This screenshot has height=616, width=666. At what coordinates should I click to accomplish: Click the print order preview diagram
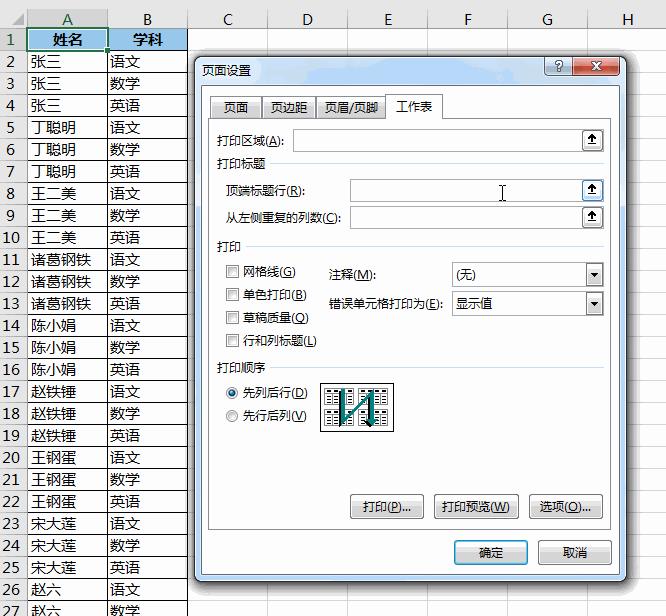(357, 407)
